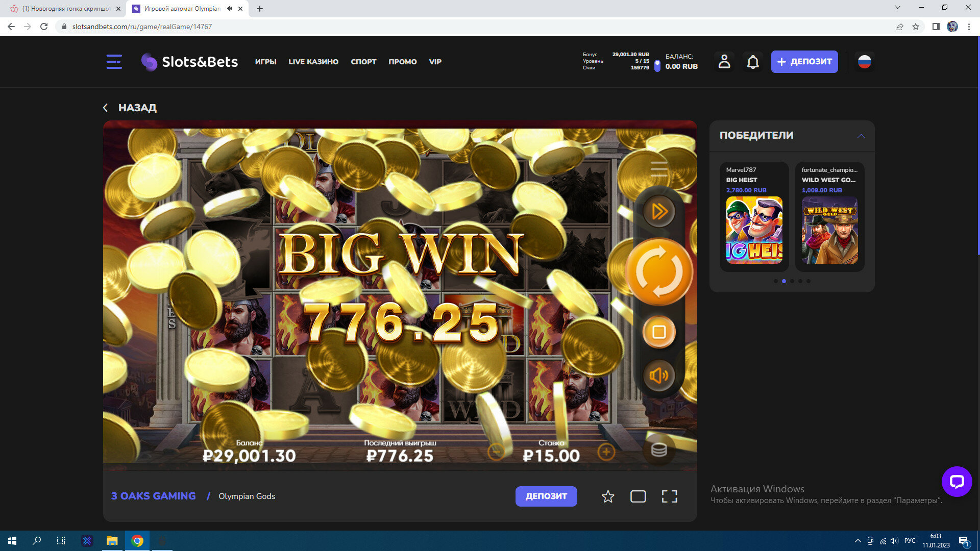Toggle the bonus balance switch
This screenshot has width=980, height=551.
[x=657, y=66]
